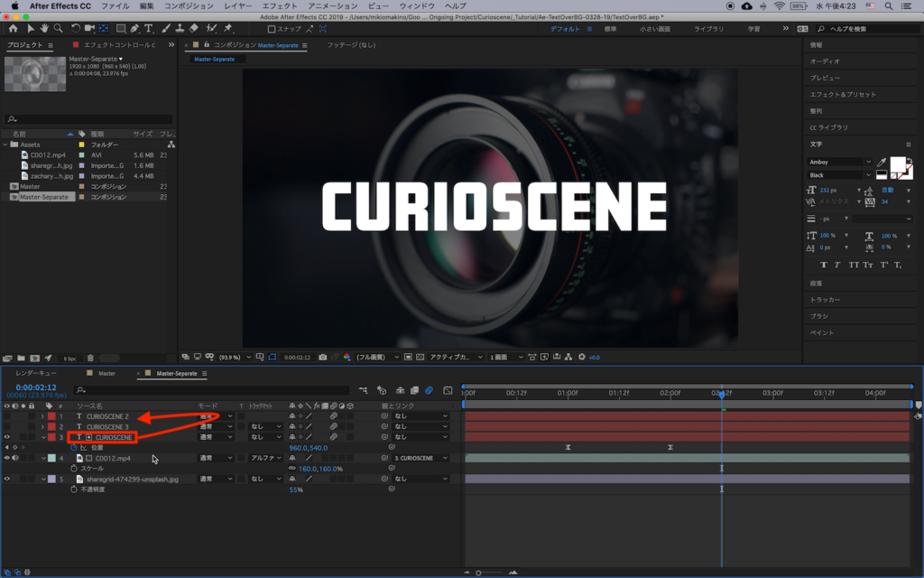This screenshot has height=578, width=924.
Task: Select the Hand tool in the toolbar
Action: (x=45, y=29)
